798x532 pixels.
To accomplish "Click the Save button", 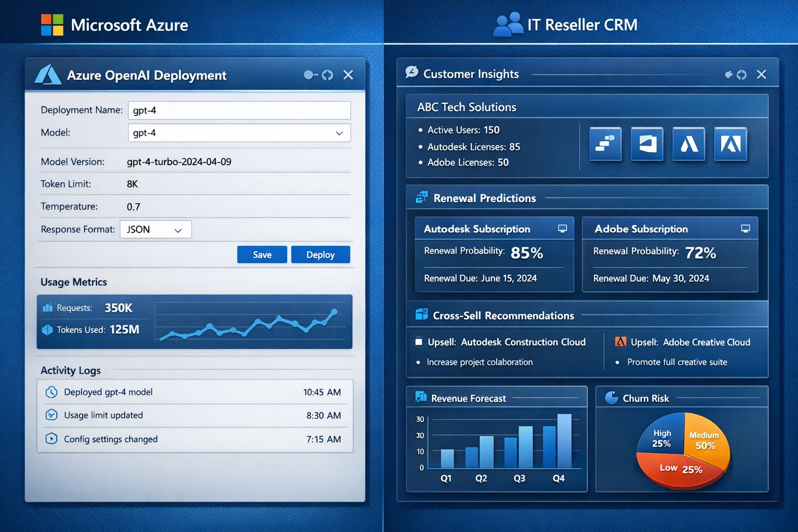I will (262, 255).
